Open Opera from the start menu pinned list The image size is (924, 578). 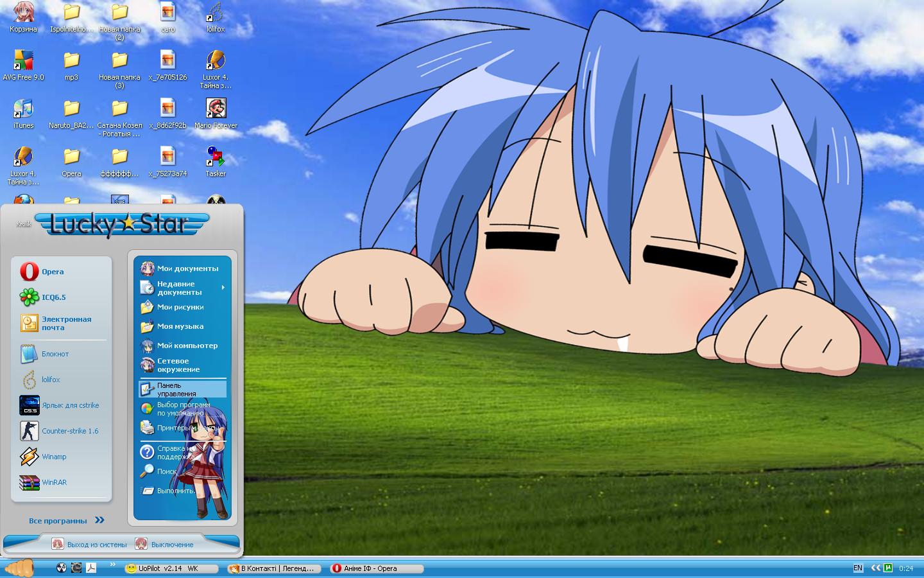point(62,272)
